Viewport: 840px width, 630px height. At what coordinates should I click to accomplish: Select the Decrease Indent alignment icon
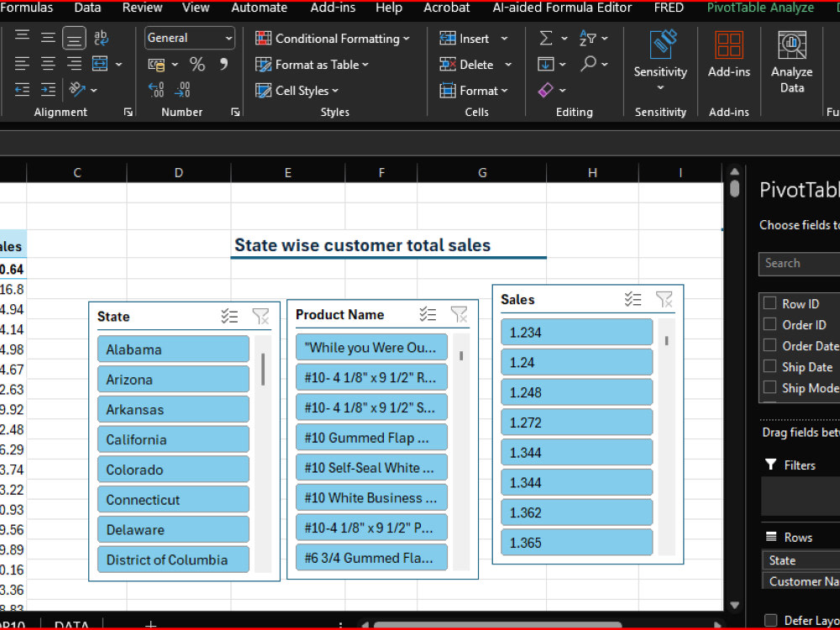pos(22,89)
